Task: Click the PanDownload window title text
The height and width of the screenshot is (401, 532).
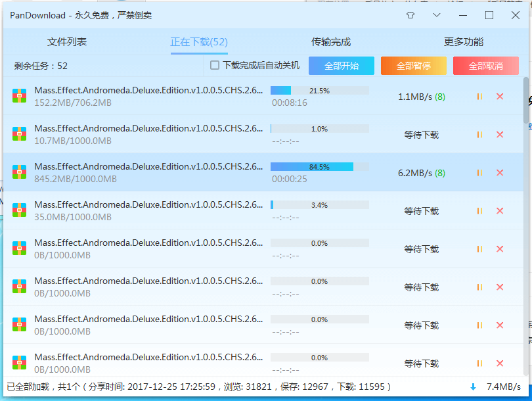Action: coord(81,15)
